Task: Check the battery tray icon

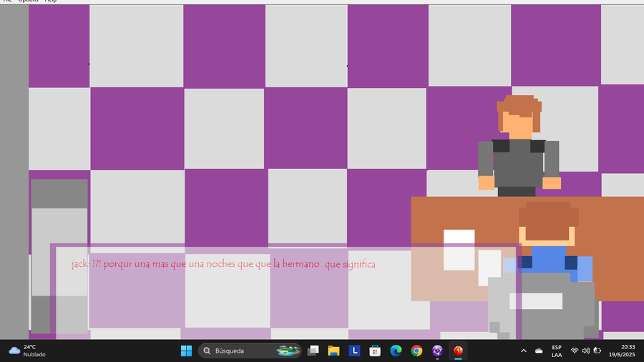Action: pos(597,351)
